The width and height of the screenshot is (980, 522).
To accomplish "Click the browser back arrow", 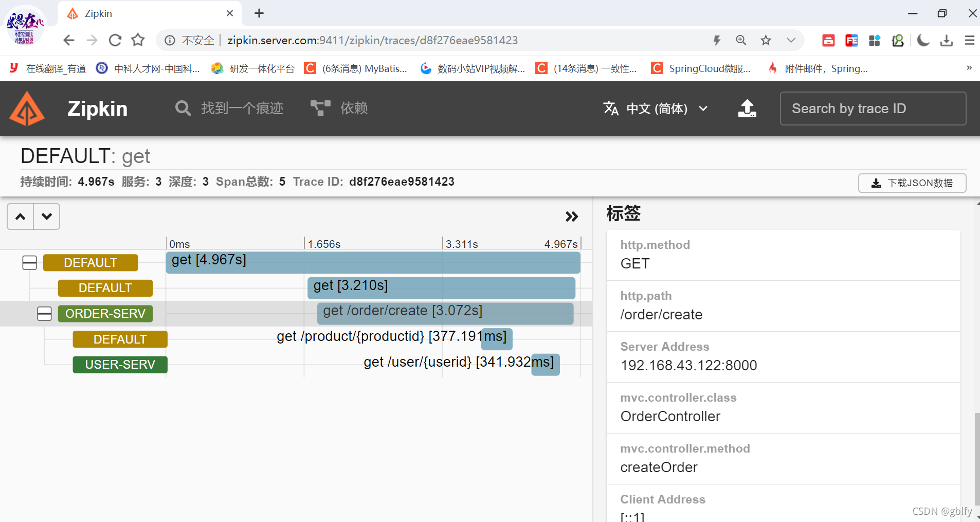I will (69, 40).
